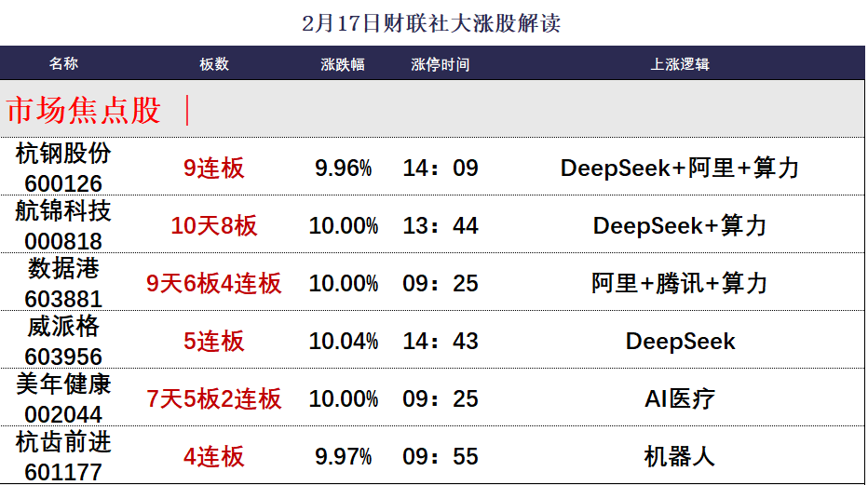The height and width of the screenshot is (485, 868).
Task: Click the 9连板 cell
Action: coord(214,168)
